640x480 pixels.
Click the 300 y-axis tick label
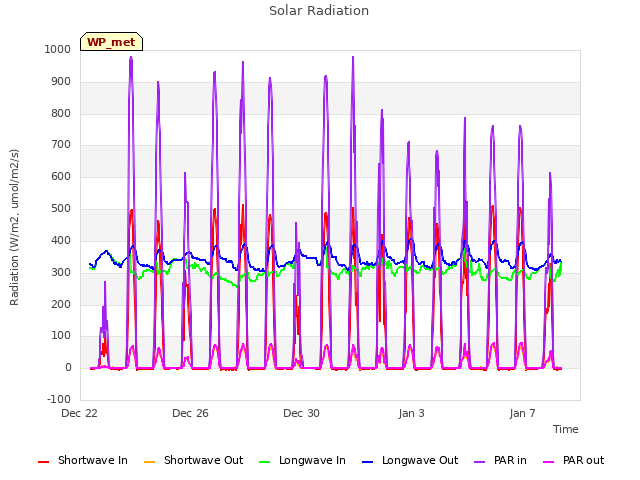tap(61, 272)
